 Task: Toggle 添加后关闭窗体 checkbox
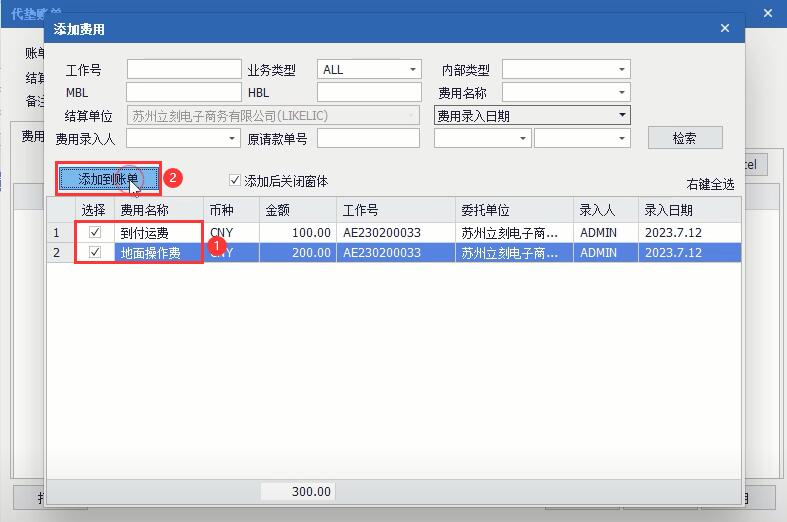234,180
